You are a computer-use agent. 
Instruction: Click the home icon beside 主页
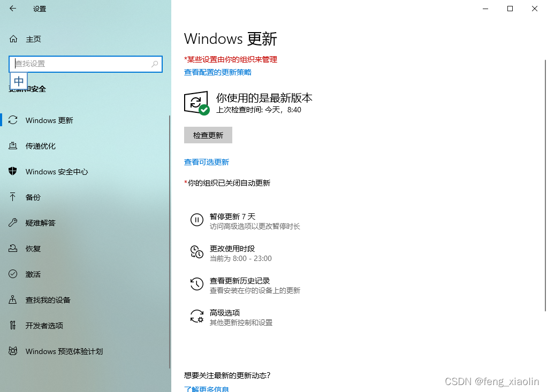pyautogui.click(x=13, y=39)
